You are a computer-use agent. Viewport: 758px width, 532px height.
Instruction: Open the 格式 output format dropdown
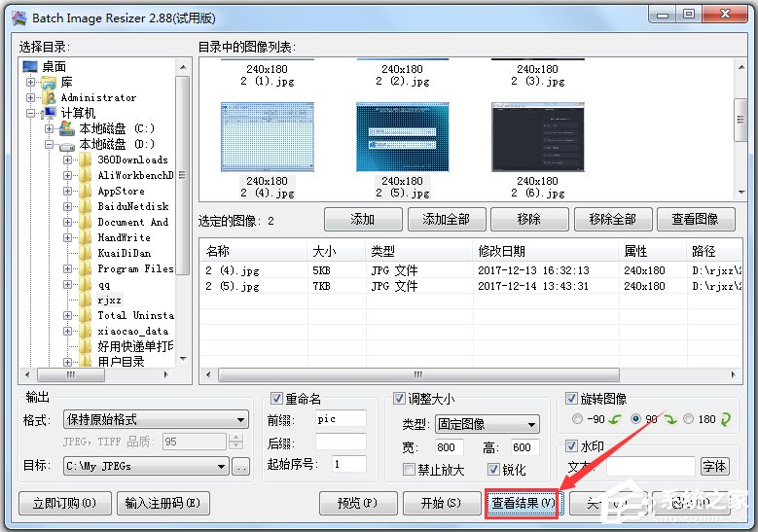point(156,420)
